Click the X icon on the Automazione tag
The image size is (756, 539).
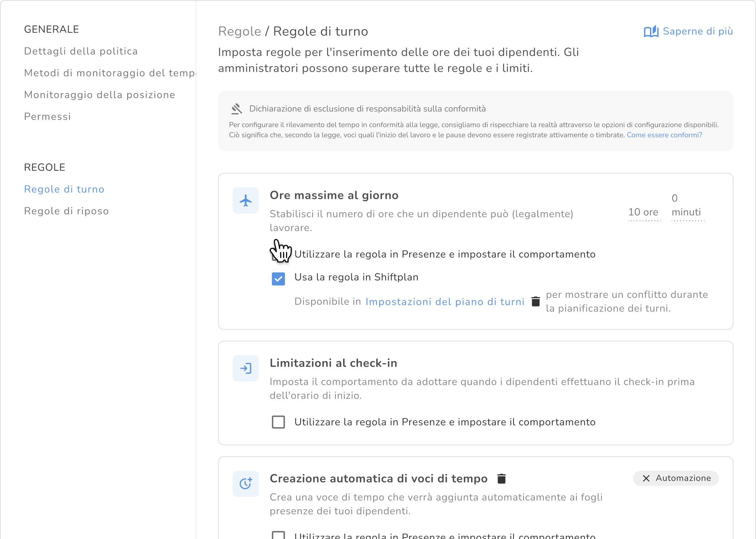[646, 478]
